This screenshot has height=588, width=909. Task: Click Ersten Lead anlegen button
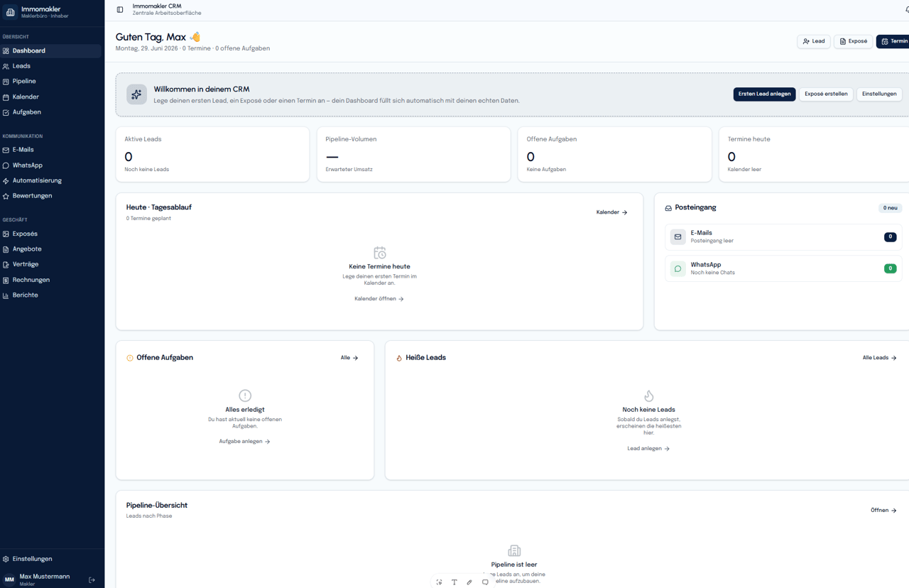coord(764,94)
